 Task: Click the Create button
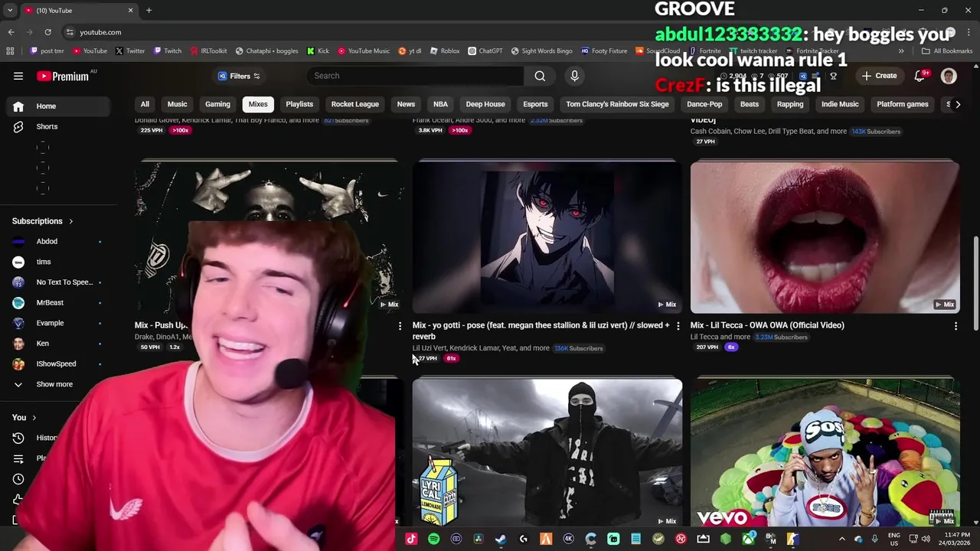click(x=879, y=76)
